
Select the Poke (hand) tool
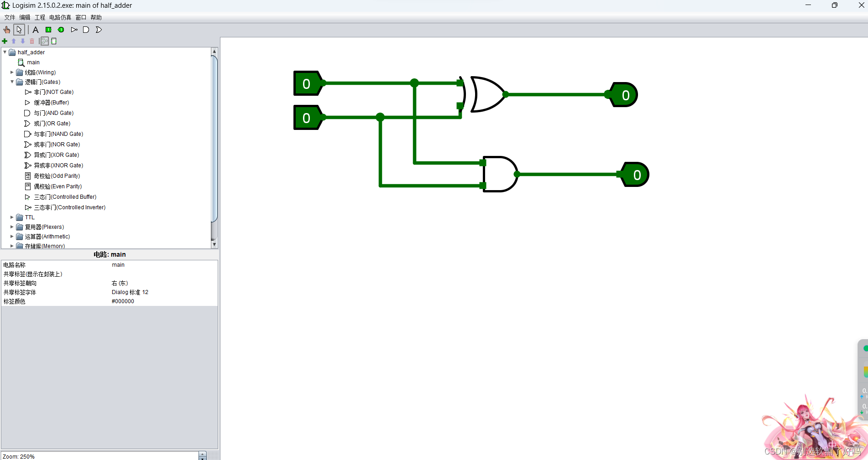click(x=7, y=30)
